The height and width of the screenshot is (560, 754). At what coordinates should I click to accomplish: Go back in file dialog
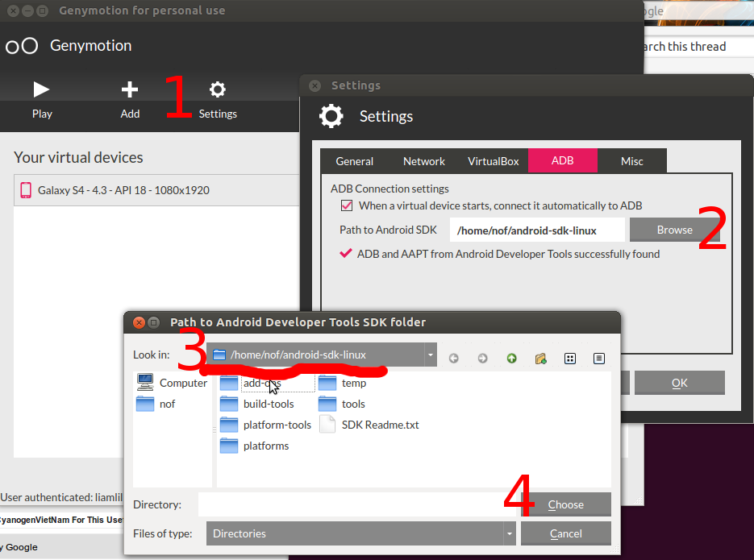point(453,359)
